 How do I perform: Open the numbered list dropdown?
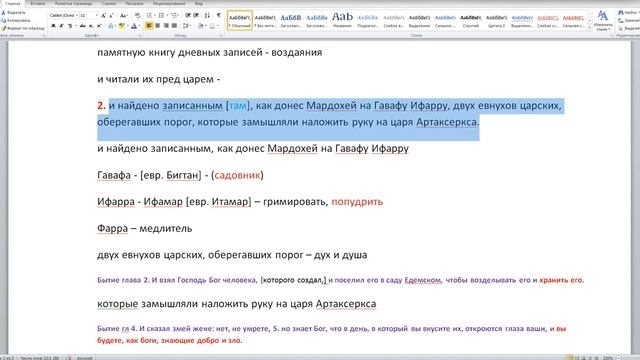[x=167, y=16]
